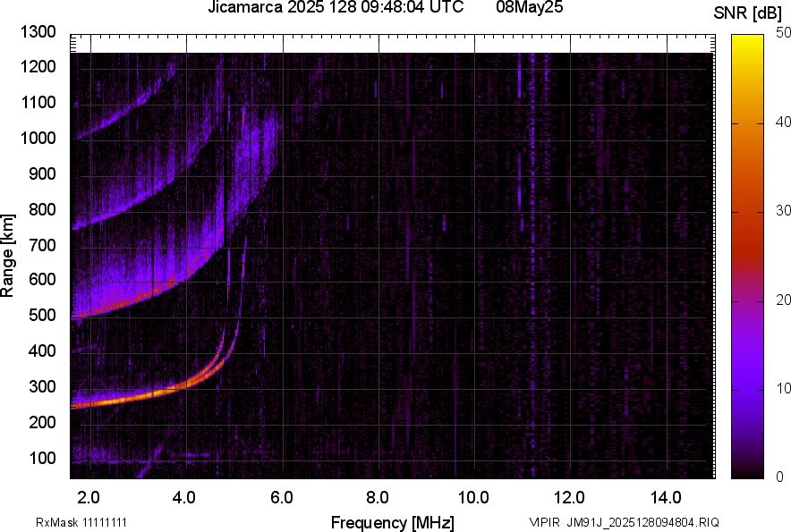Click the 2.0 frequency tick label
The height and width of the screenshot is (532, 791).
[x=89, y=496]
